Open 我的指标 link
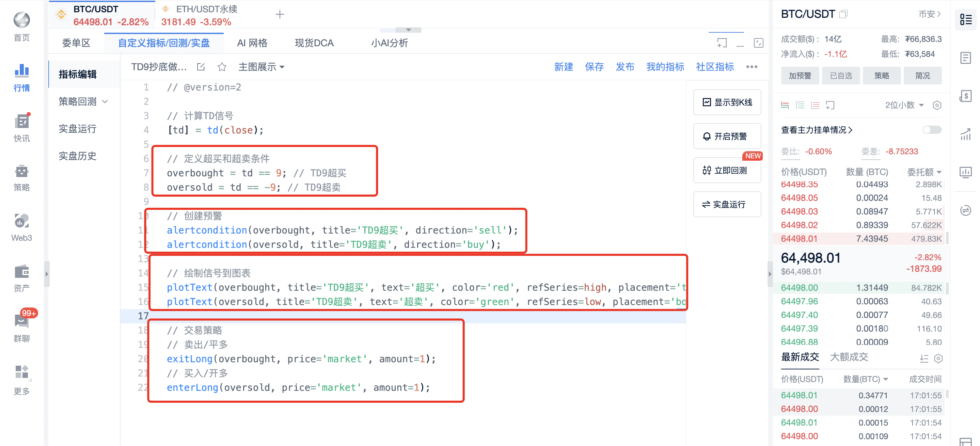 665,67
